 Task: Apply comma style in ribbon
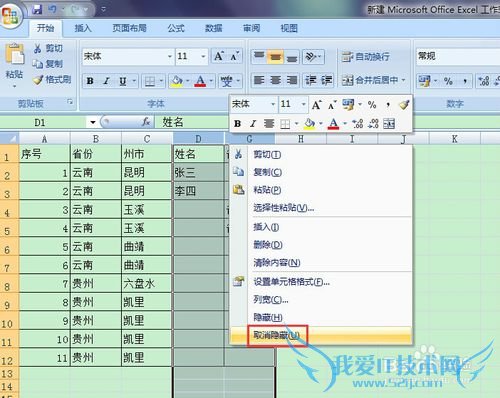[x=465, y=81]
